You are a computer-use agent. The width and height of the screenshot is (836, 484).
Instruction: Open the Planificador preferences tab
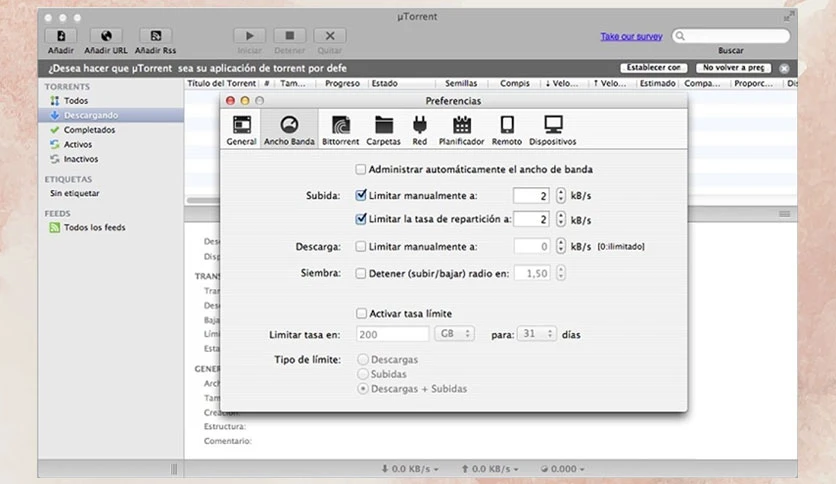462,130
